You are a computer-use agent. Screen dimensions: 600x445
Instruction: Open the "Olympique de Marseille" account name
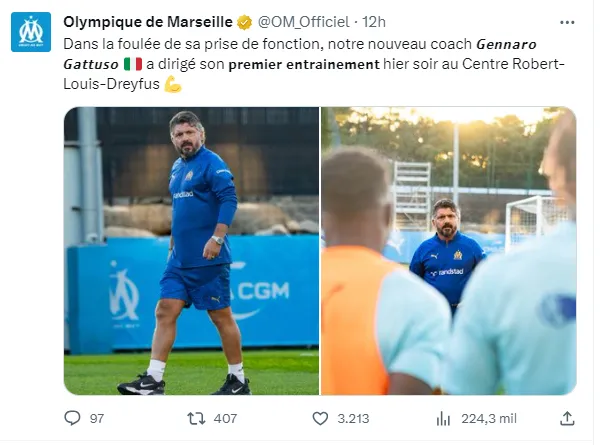pyautogui.click(x=147, y=22)
